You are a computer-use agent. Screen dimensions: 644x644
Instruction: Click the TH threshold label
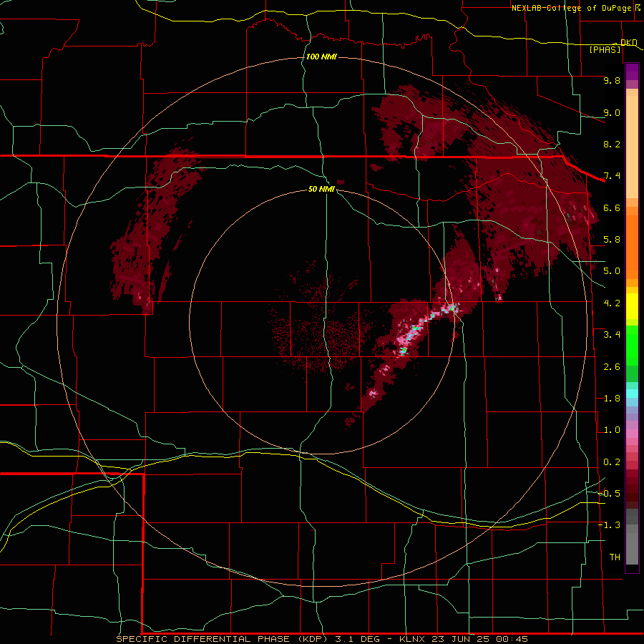click(x=615, y=557)
